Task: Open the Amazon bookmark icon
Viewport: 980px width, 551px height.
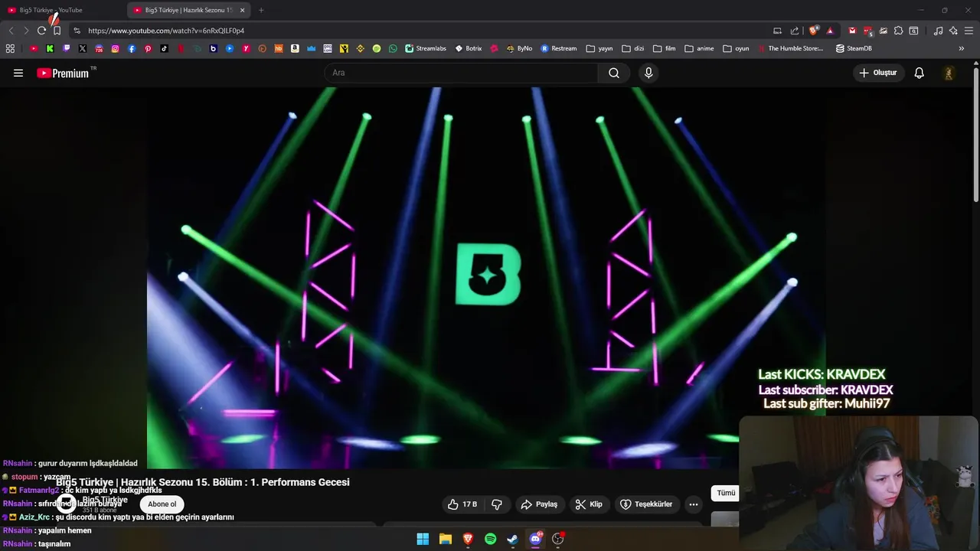Action: [x=295, y=48]
